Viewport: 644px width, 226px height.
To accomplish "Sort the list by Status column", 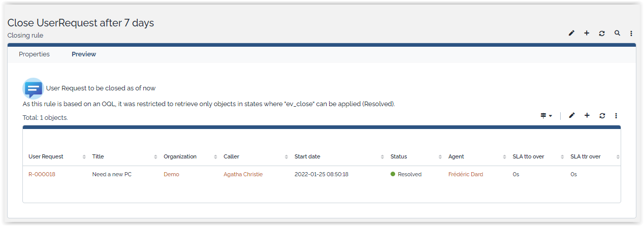I will (399, 156).
